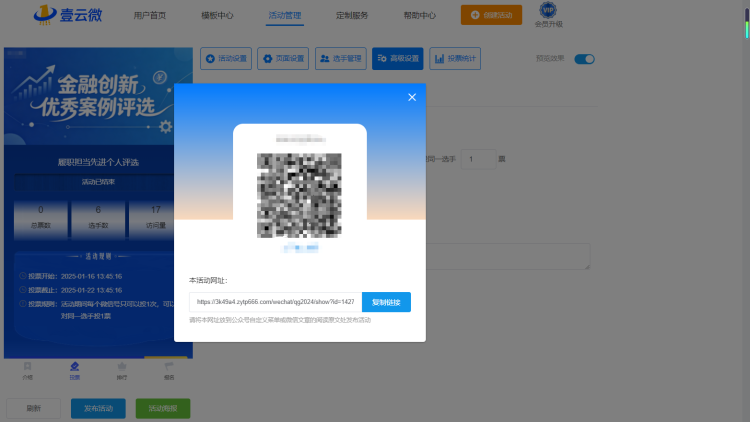Image resolution: width=750 pixels, height=422 pixels.
Task: Click the 刷新 refresh button
Action: 33,408
